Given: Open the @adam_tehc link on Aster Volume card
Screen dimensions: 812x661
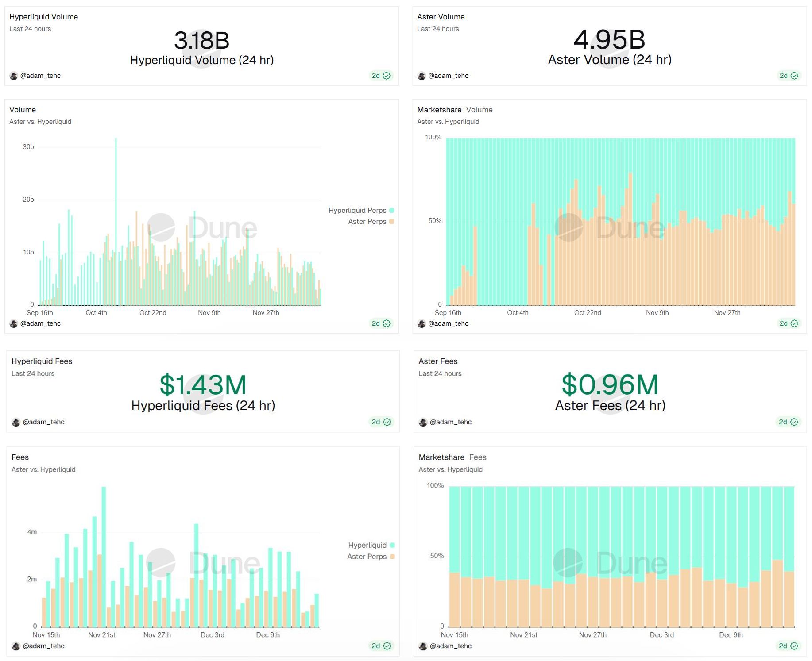Looking at the screenshot, I should (448, 76).
